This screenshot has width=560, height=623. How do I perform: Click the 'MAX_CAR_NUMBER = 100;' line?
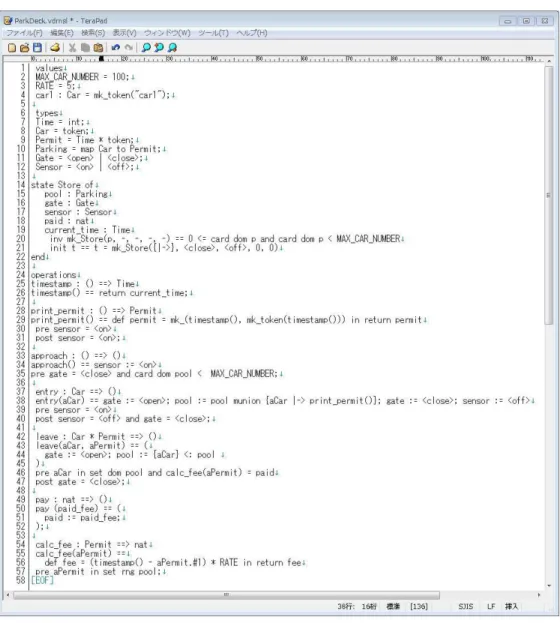tap(85, 77)
